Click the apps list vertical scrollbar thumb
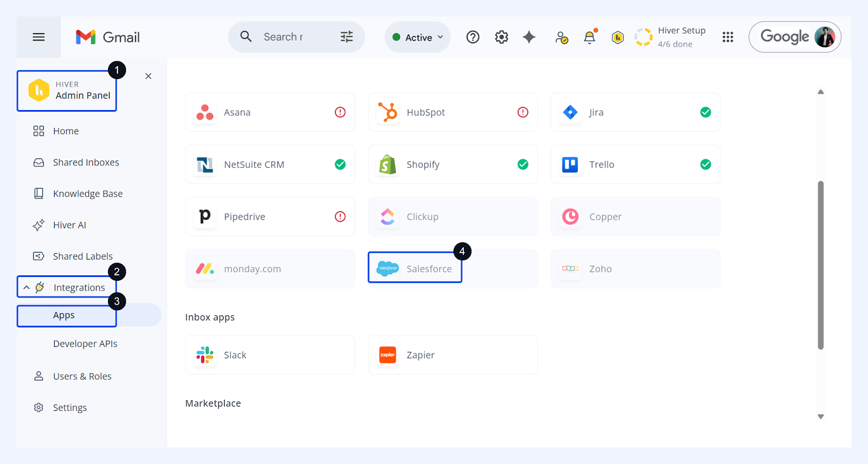 pos(821,265)
